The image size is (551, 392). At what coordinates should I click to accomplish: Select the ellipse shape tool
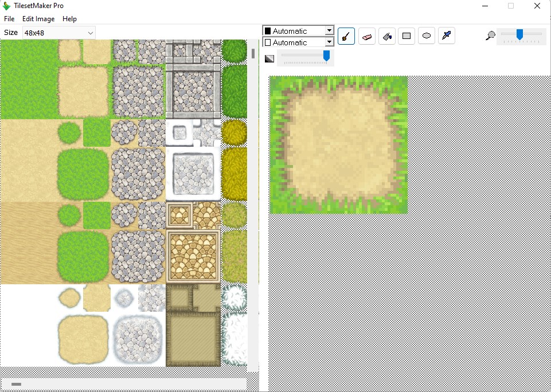pos(427,36)
